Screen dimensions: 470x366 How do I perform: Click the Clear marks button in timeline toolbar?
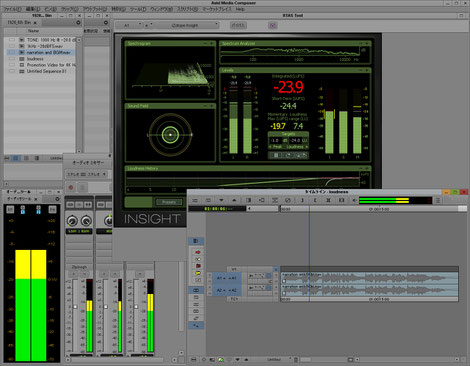[x=328, y=200]
